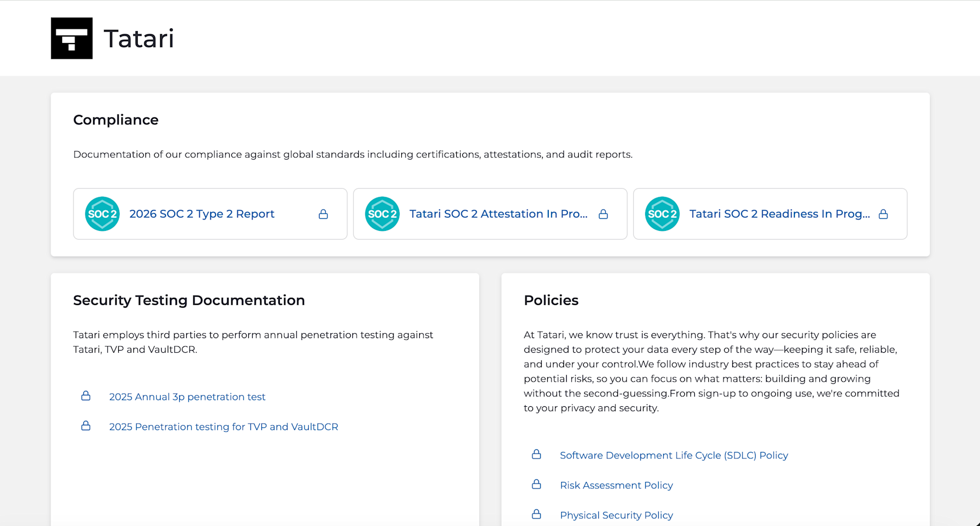Click the Compliance section heading
980x526 pixels.
coord(116,120)
